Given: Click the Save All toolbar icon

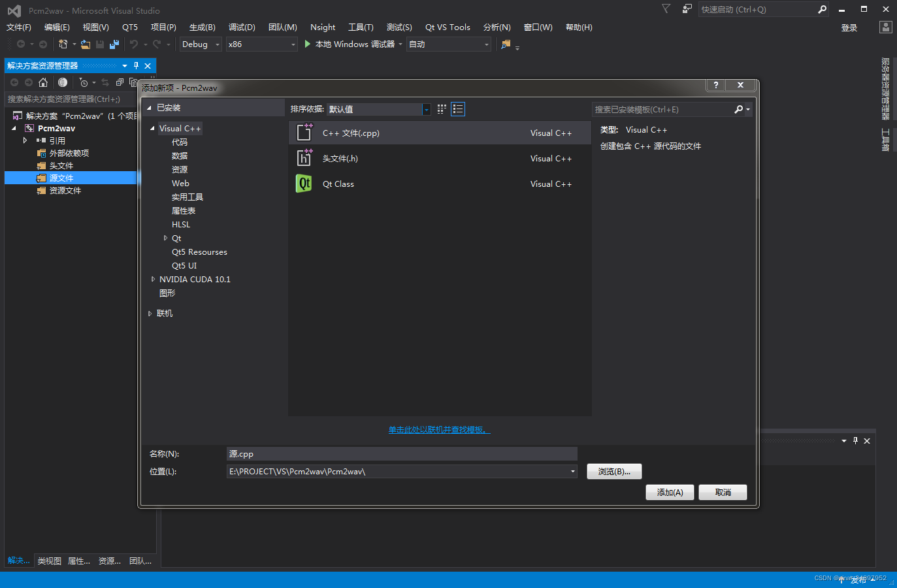Looking at the screenshot, I should (114, 44).
